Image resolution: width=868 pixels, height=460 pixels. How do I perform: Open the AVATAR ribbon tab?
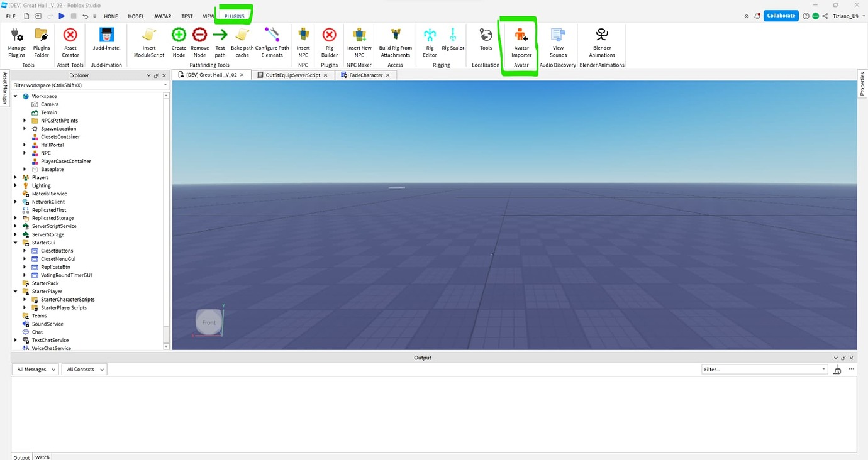(162, 16)
